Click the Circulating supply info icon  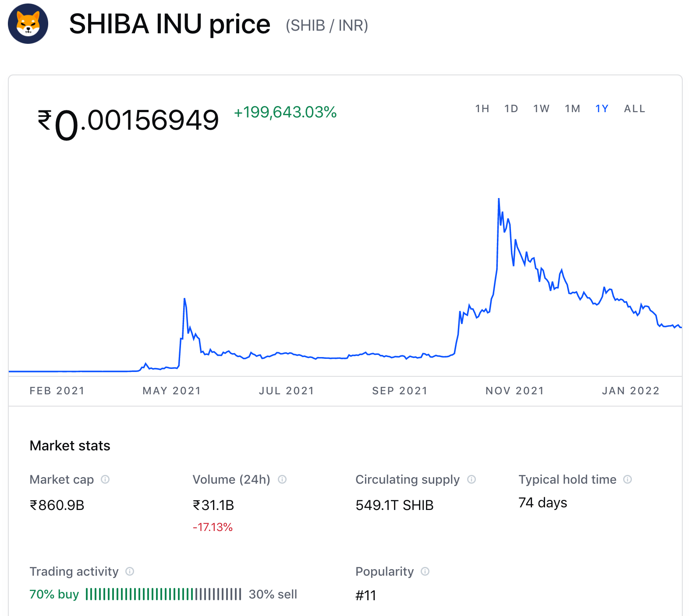coord(472,479)
